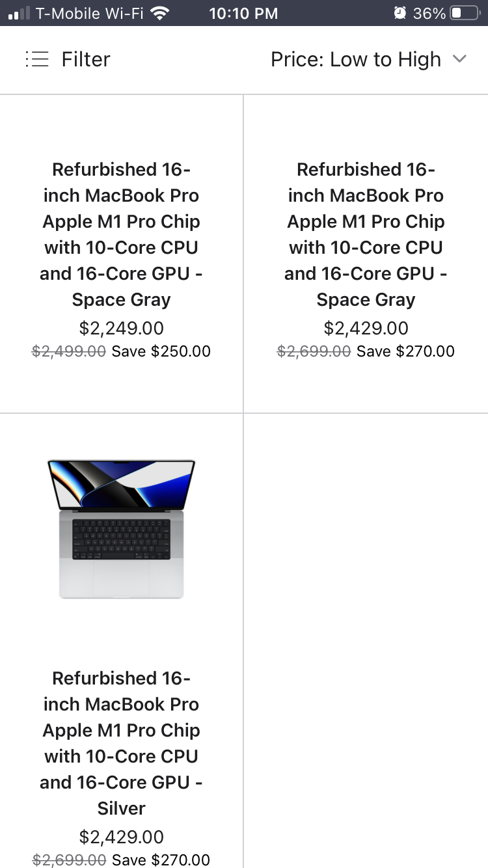
Task: Open the Silver MacBook Pro title link
Action: point(122,743)
